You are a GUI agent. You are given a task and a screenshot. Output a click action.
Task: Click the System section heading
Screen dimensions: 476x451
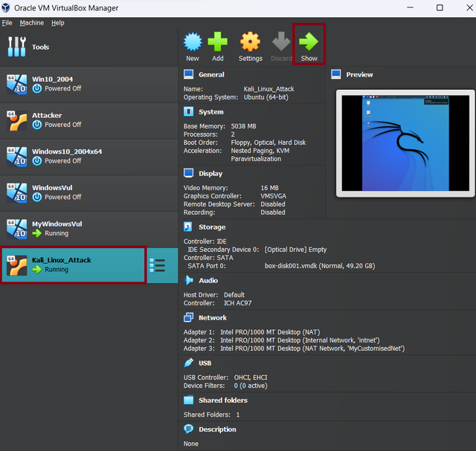(x=211, y=112)
